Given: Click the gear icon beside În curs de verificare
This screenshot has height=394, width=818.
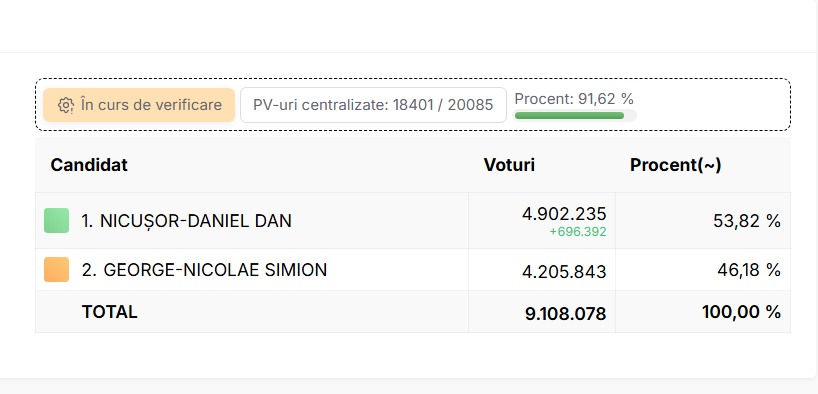Looking at the screenshot, I should [66, 105].
